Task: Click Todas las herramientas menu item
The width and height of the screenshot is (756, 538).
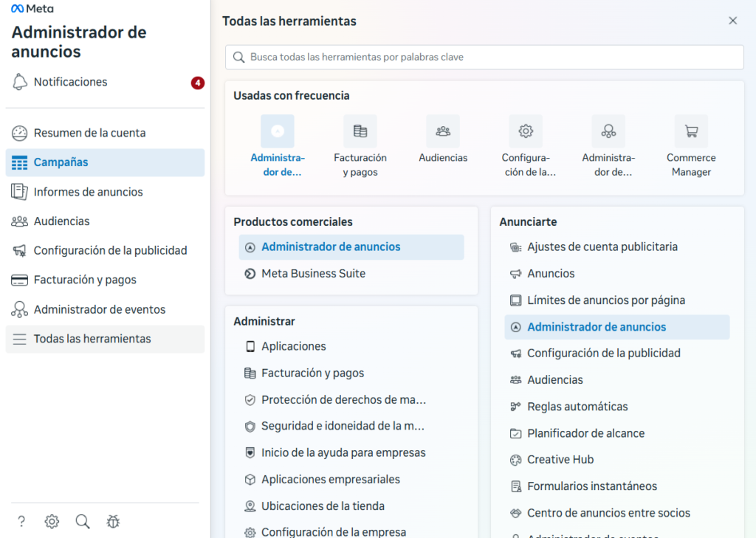Action: point(105,339)
